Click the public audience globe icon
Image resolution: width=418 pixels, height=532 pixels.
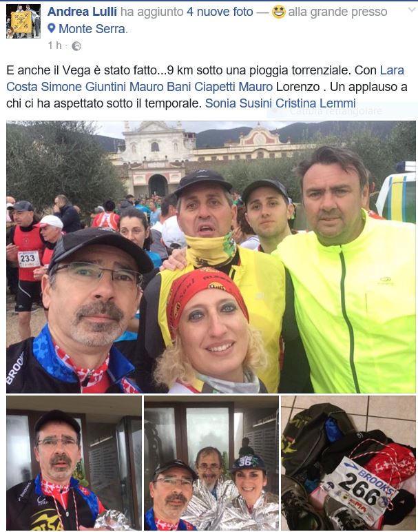pos(76,45)
